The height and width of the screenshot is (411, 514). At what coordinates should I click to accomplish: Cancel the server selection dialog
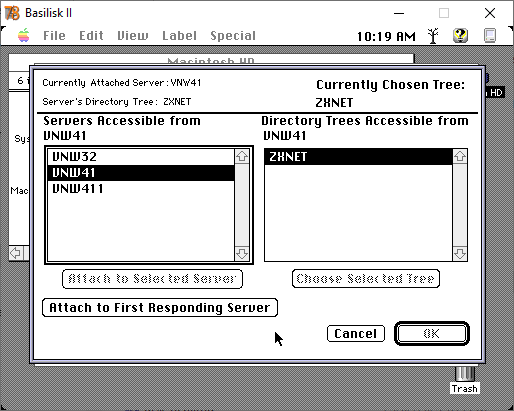[356, 334]
